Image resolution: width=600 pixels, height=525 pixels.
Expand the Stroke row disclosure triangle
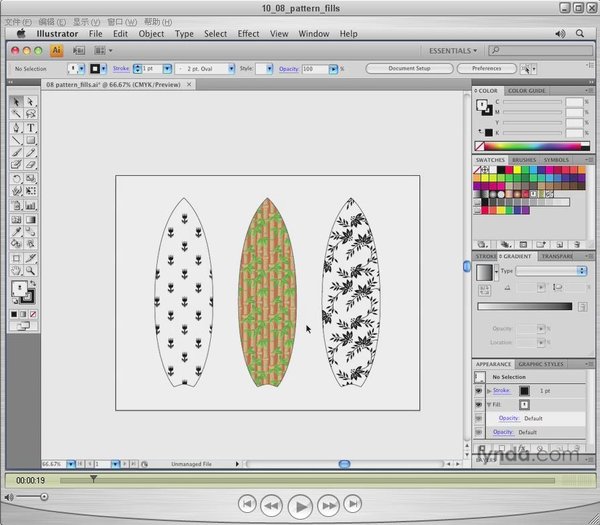pos(488,390)
